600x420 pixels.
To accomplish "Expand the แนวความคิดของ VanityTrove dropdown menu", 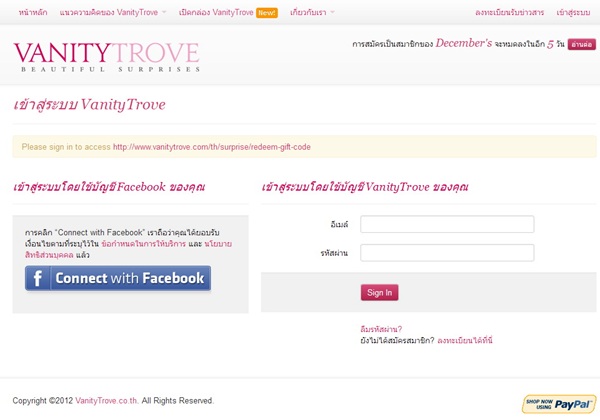I will tap(113, 12).
